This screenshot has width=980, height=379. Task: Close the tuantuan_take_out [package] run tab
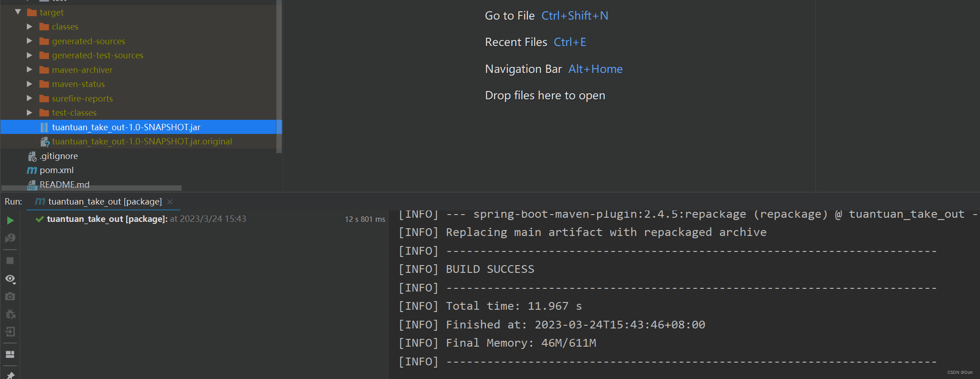pyautogui.click(x=170, y=202)
